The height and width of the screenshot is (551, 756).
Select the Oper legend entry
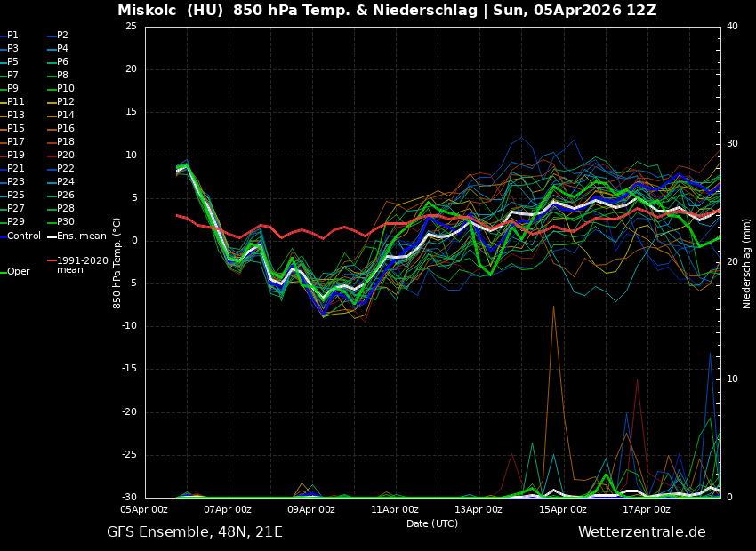18,272
